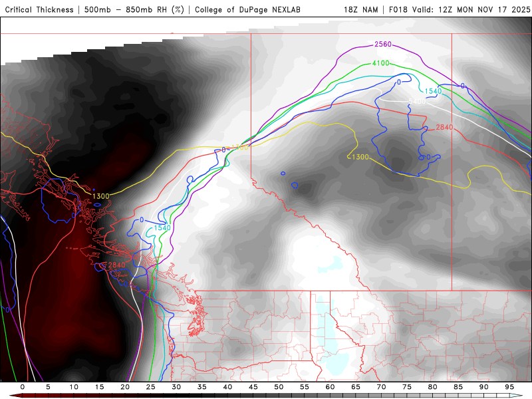This screenshot has height=399, width=532.
Task: Click the colorbar value 60
Action: [x=330, y=387]
